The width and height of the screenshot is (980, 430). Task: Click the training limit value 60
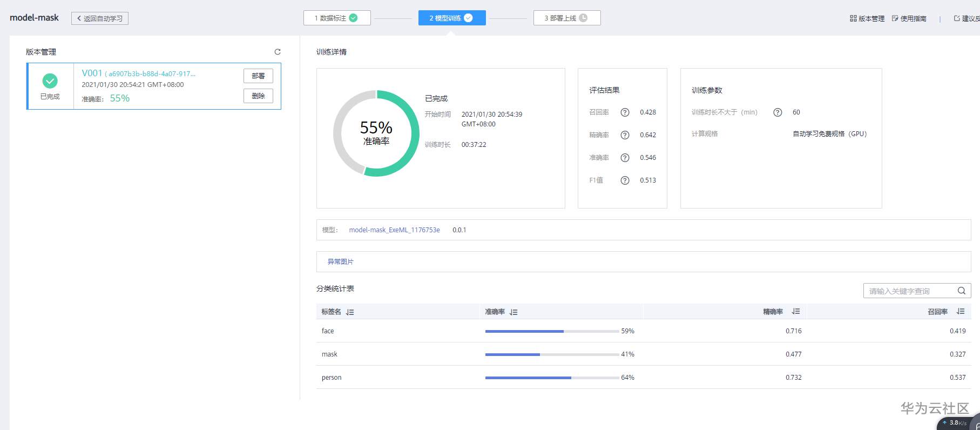pyautogui.click(x=796, y=112)
